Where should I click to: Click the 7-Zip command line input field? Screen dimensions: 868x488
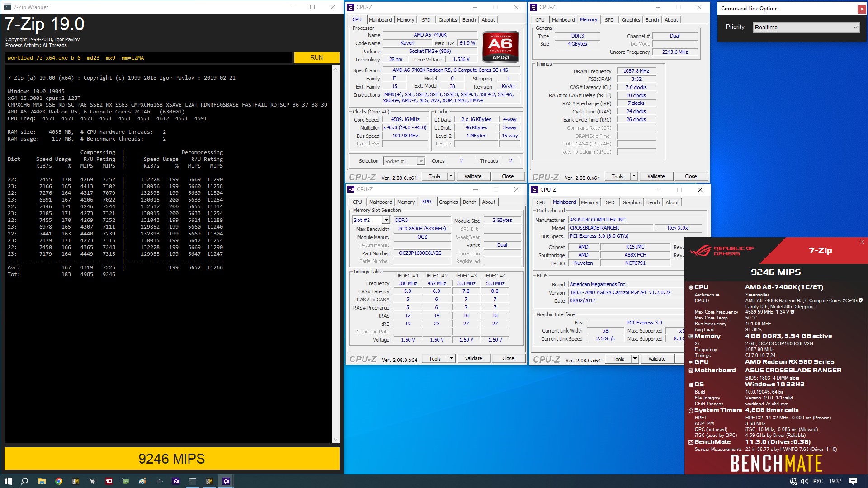[x=148, y=58]
